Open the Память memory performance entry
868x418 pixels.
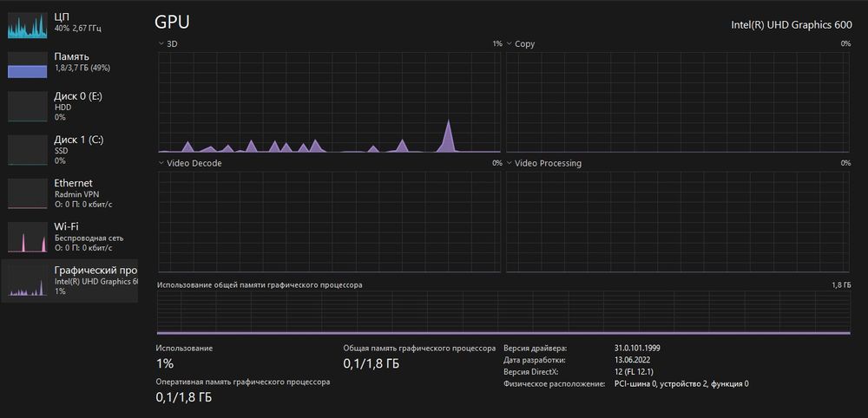69,62
